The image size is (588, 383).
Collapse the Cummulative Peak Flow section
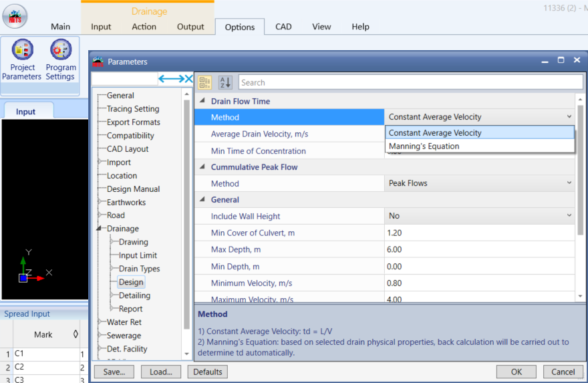click(202, 166)
